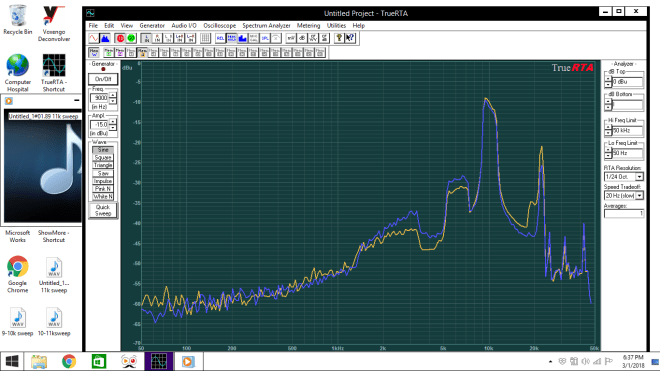Increase generator amplitude with up arrow
The width and height of the screenshot is (660, 371).
click(x=113, y=122)
